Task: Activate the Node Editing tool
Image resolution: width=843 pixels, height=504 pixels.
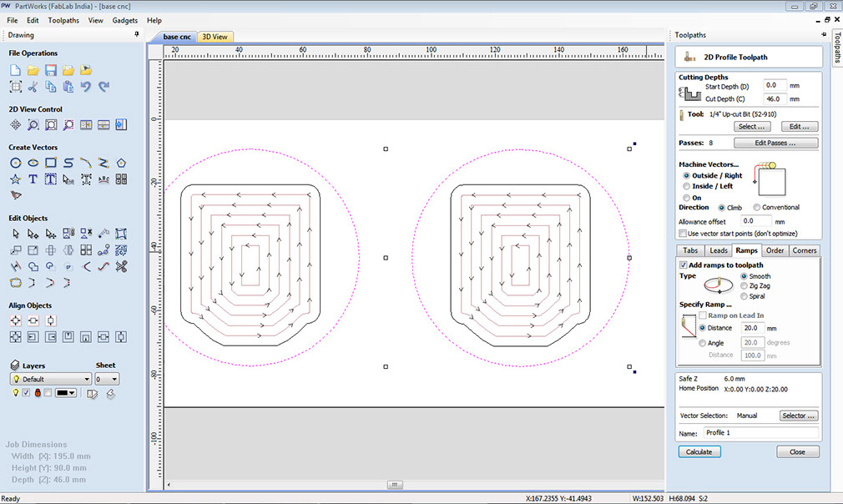Action: click(x=33, y=234)
